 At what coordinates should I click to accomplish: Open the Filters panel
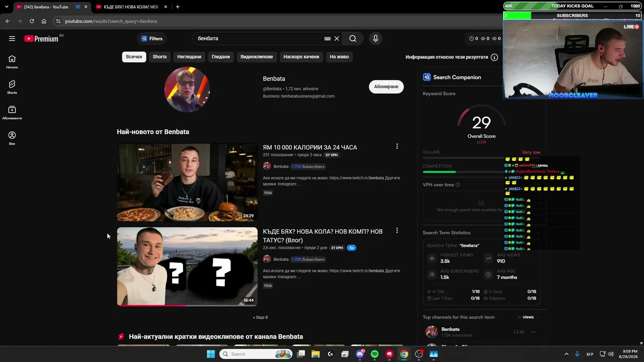coord(152,38)
